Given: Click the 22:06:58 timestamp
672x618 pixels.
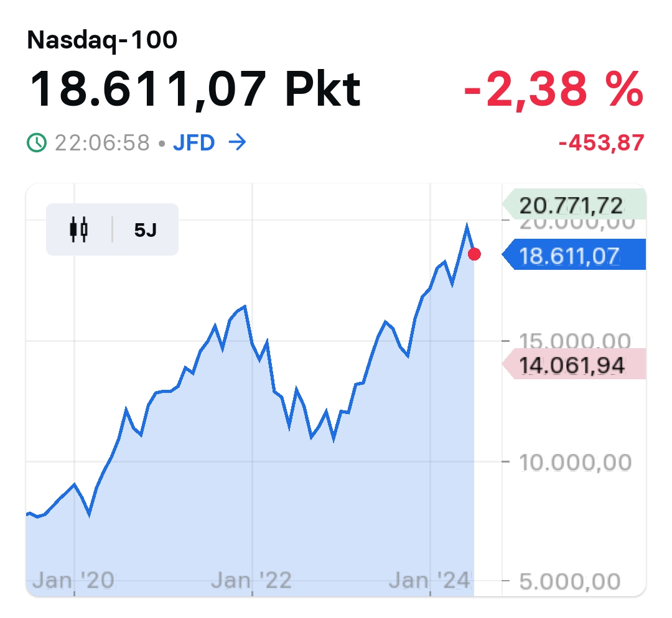Looking at the screenshot, I should pos(102,143).
